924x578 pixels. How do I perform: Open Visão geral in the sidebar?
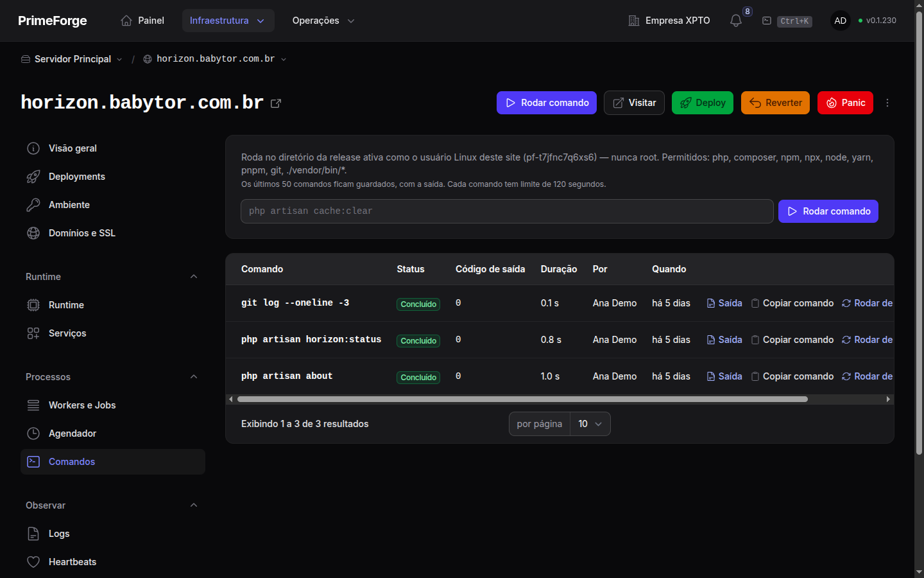(113, 148)
